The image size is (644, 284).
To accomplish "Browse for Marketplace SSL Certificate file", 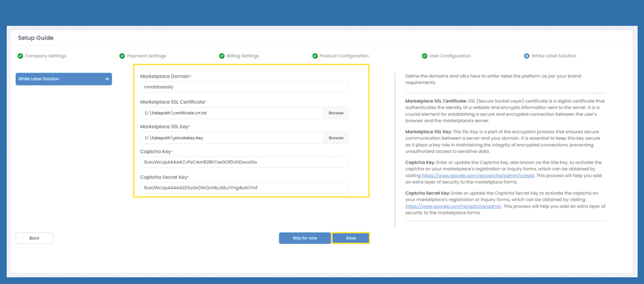I will [336, 113].
